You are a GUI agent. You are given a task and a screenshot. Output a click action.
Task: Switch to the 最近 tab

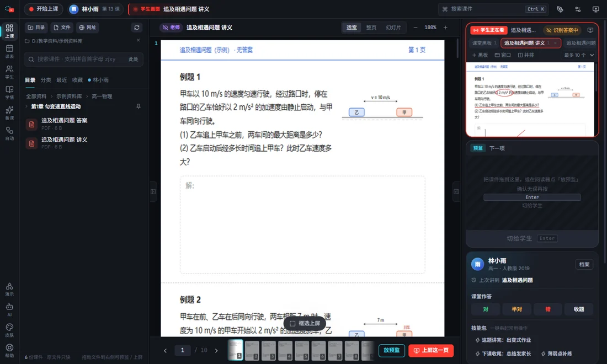[62, 80]
